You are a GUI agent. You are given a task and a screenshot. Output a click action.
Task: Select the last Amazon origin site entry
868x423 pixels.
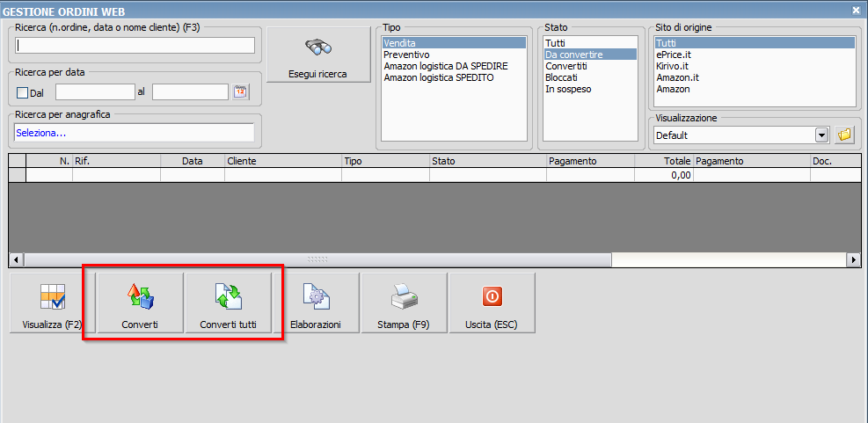(755, 89)
